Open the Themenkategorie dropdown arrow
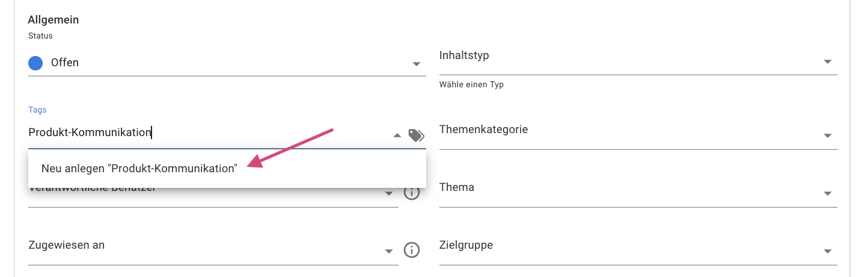 827,135
